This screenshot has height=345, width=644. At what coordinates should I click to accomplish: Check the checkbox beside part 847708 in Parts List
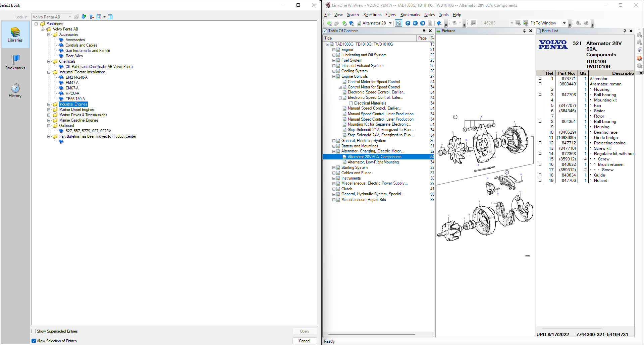pos(540,95)
